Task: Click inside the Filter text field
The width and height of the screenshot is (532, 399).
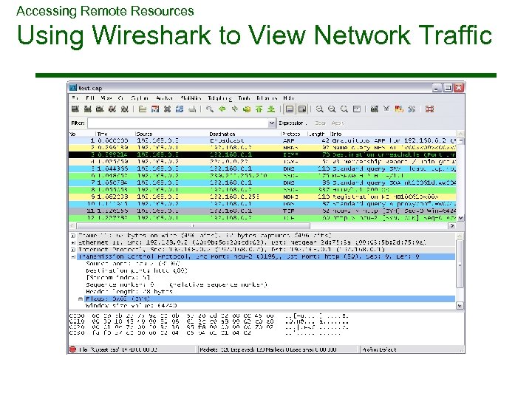Action: 178,123
